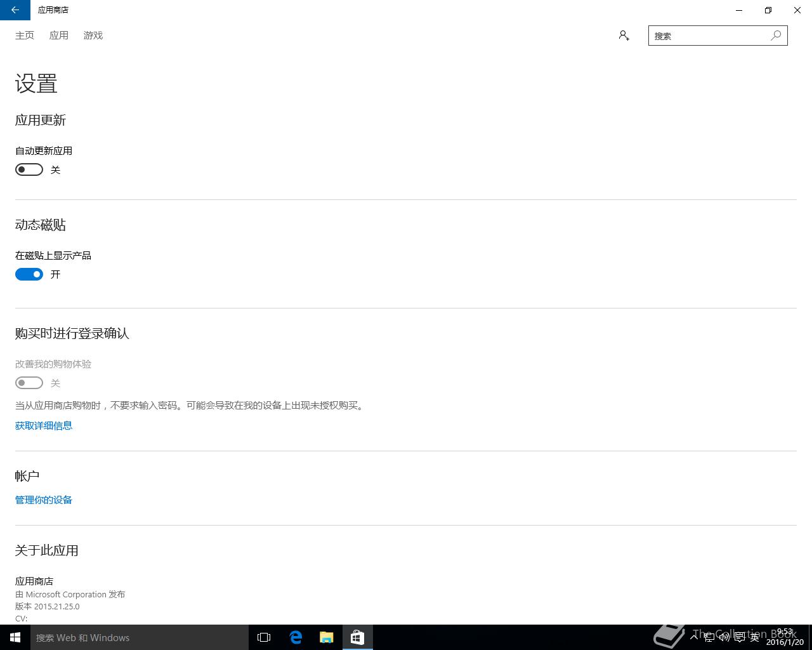Click the search magnifier icon
Image resolution: width=812 pixels, height=650 pixels.
776,36
